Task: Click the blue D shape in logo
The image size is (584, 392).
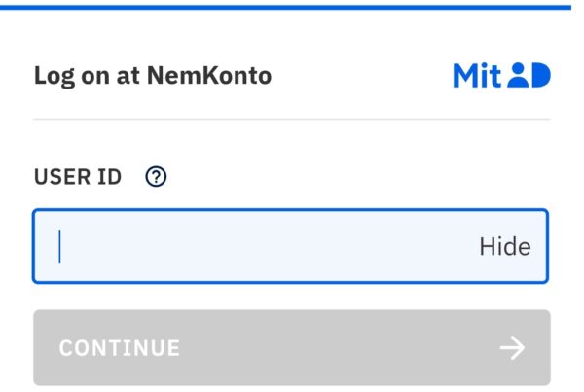Action: (x=541, y=75)
